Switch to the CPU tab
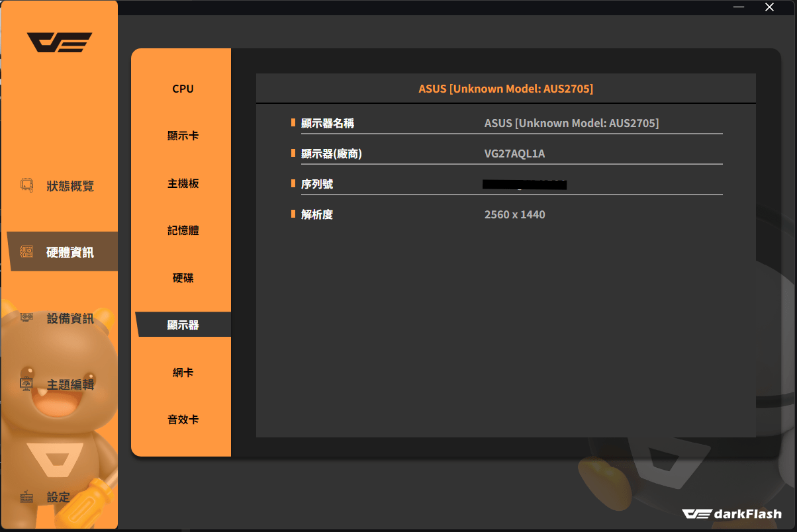Screen dimensions: 797x532 (183, 89)
